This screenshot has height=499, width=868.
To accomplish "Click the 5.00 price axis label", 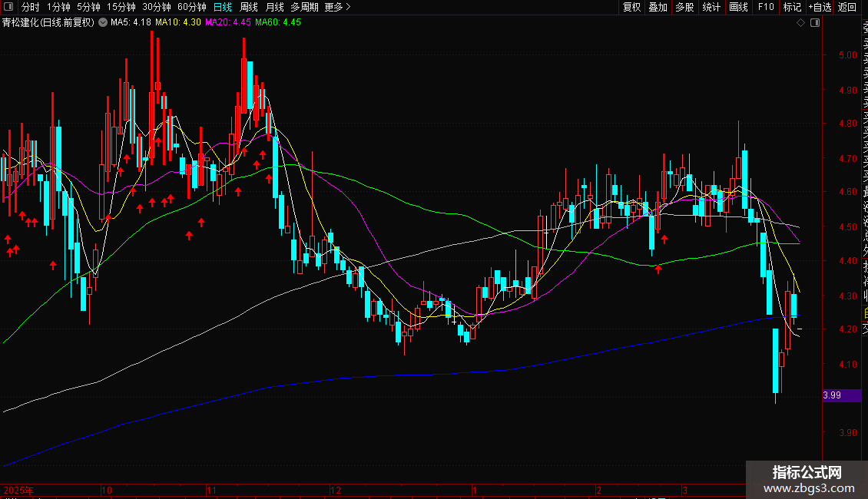I will coord(847,55).
